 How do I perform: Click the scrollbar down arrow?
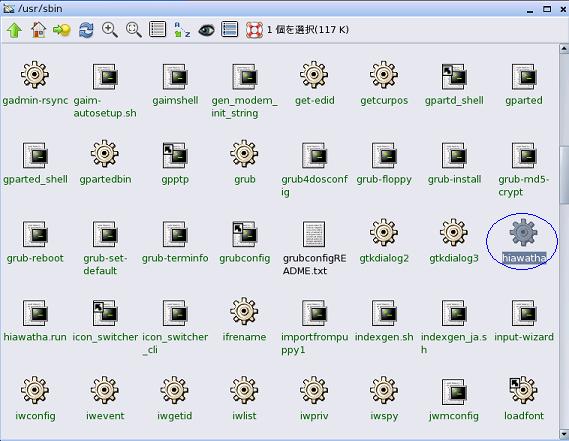pos(564,434)
